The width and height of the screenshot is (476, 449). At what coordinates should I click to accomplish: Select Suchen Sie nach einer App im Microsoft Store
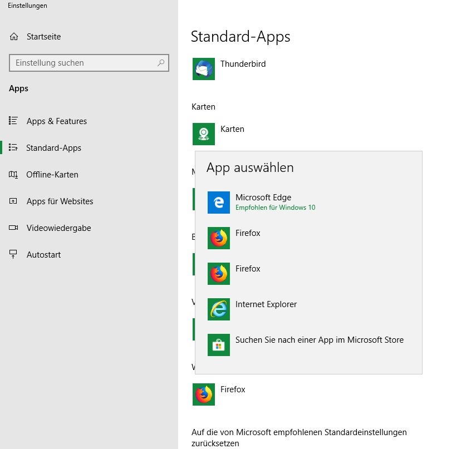[x=319, y=340]
